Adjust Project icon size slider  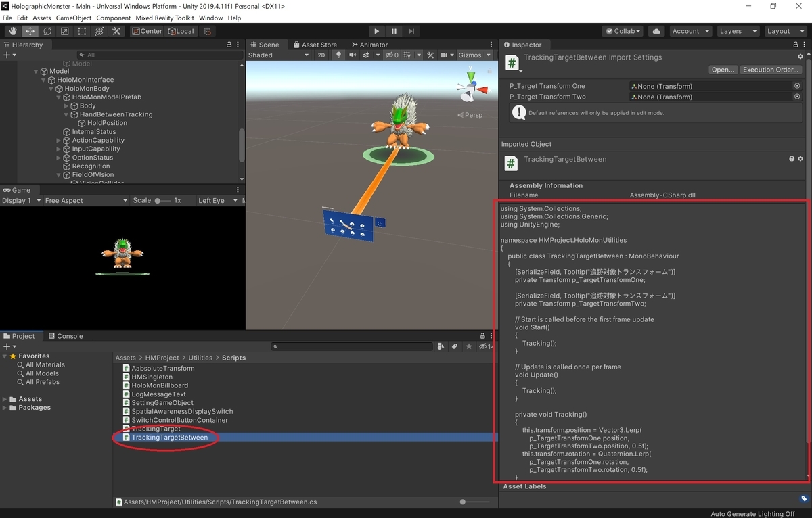[476, 502]
